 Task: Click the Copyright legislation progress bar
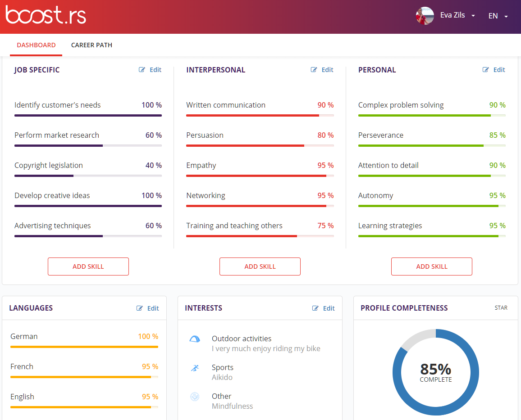(x=88, y=176)
